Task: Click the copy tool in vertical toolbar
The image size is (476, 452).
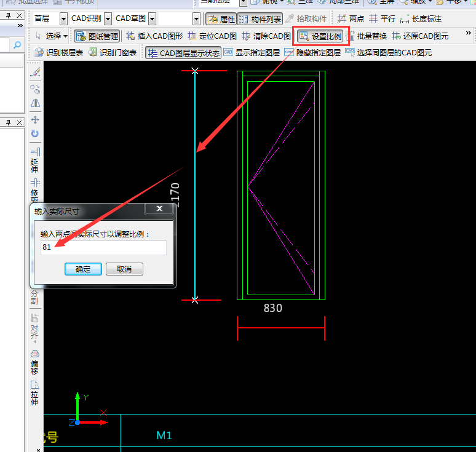Action: [x=35, y=89]
